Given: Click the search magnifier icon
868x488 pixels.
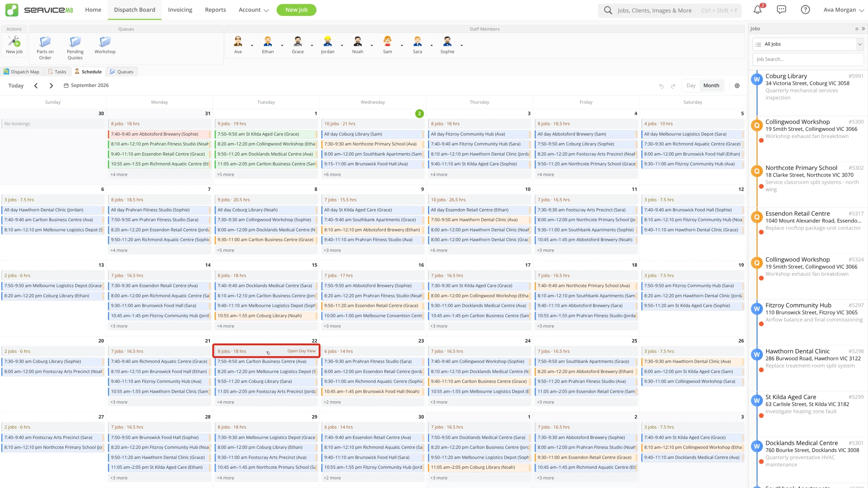Looking at the screenshot, I should click(608, 10).
